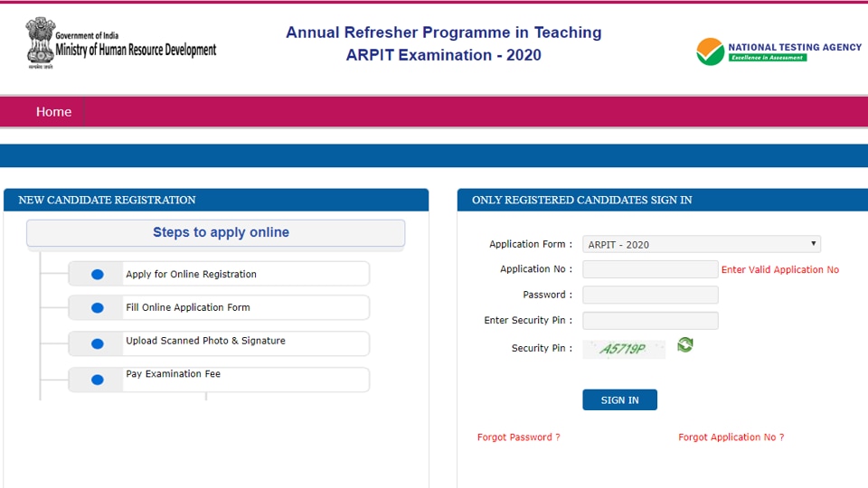This screenshot has height=488, width=868.
Task: Click the security pin captcha image
Action: [624, 349]
